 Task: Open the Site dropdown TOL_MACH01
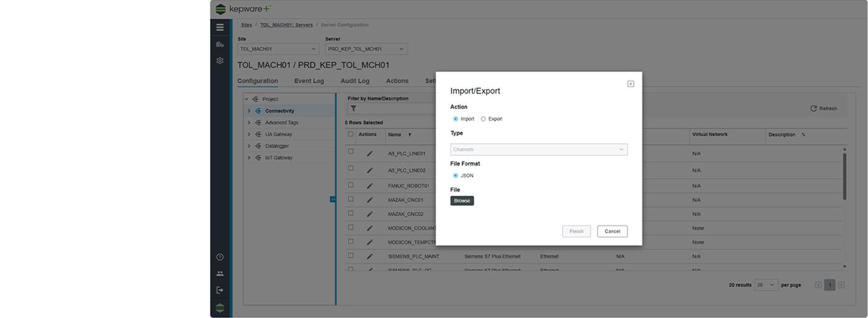point(278,49)
